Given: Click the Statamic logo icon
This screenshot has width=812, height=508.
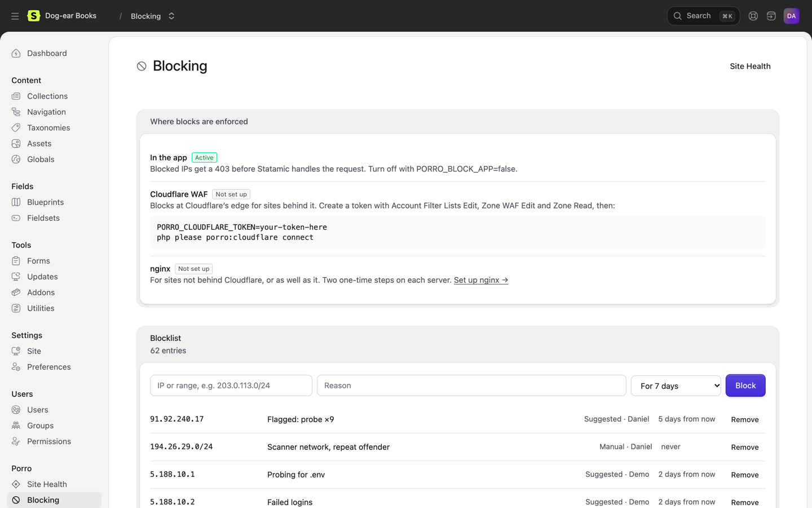Looking at the screenshot, I should point(34,16).
